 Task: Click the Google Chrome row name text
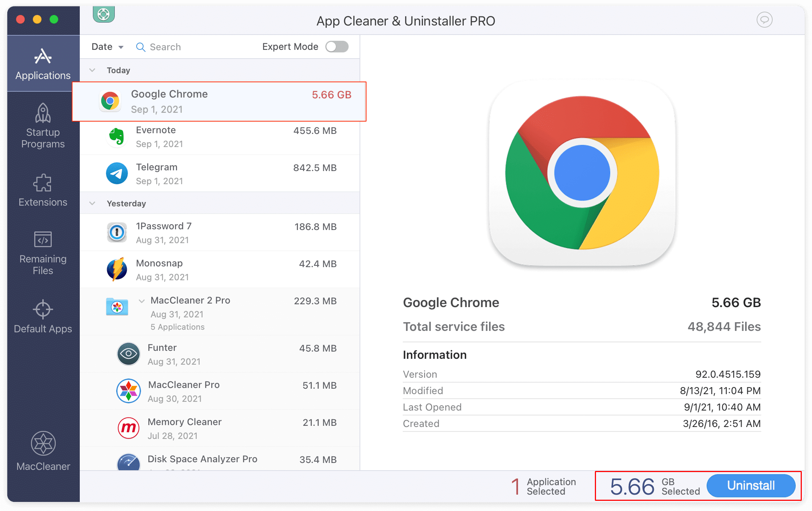pyautogui.click(x=169, y=94)
